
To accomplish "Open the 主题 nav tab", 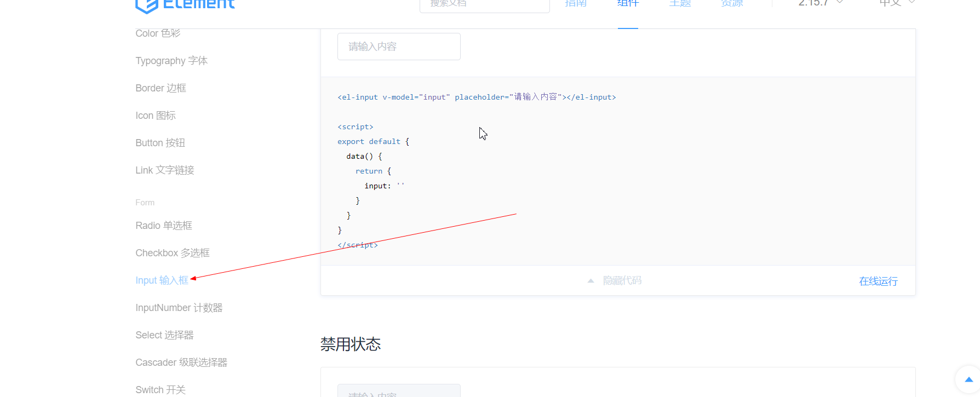I will 680,4.
